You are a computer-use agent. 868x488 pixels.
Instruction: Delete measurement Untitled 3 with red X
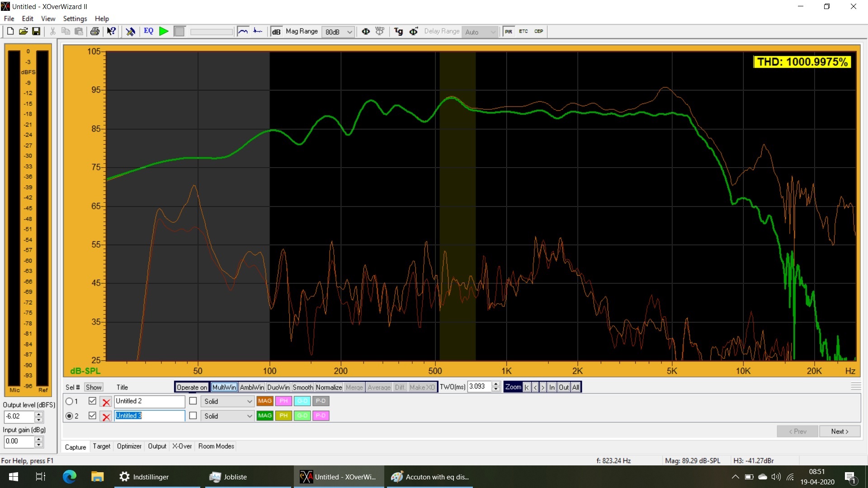coord(106,416)
